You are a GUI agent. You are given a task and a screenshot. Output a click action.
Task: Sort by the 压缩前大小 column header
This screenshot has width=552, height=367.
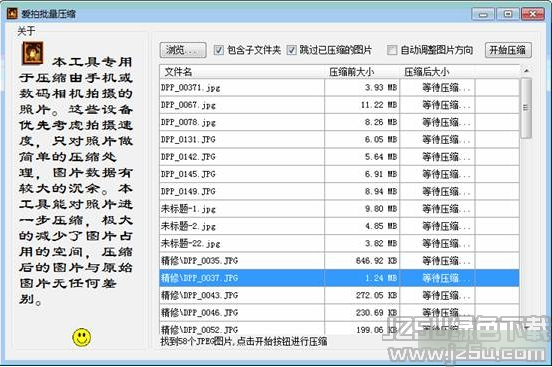tap(362, 72)
